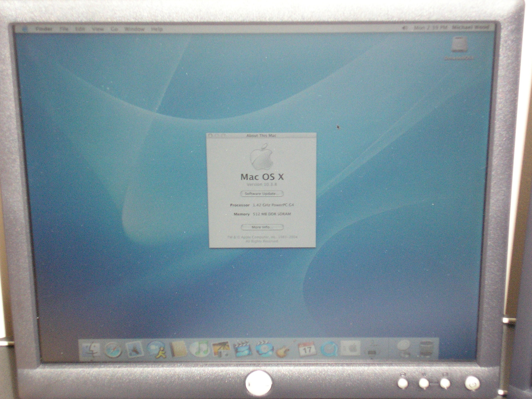532x399 pixels.
Task: Open Finder from the Dock
Action: [x=91, y=350]
